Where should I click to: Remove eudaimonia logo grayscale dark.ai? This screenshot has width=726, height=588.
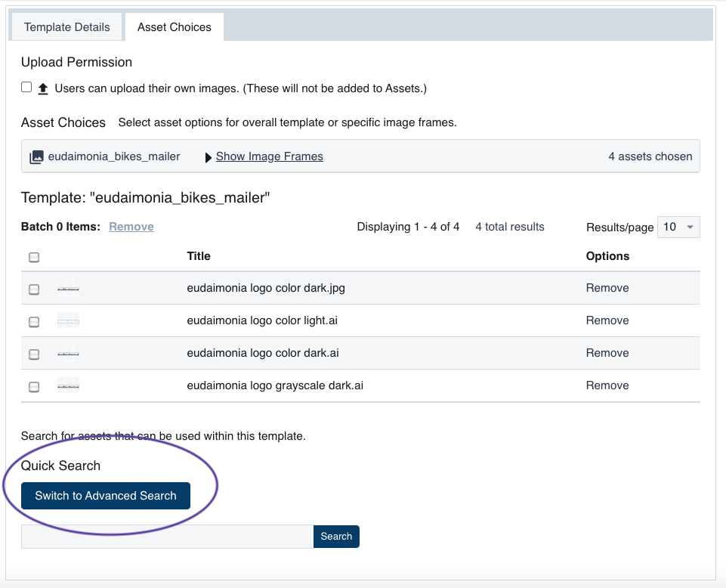pyautogui.click(x=607, y=385)
